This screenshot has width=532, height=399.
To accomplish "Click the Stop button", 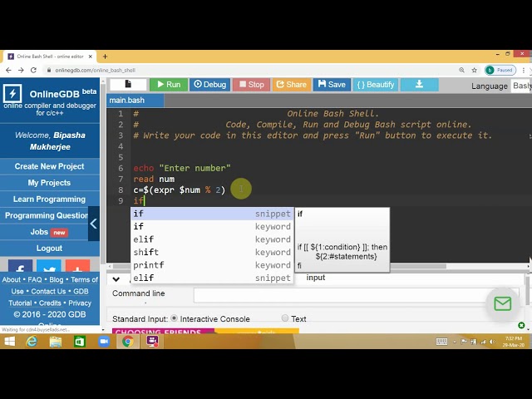I will click(x=251, y=85).
